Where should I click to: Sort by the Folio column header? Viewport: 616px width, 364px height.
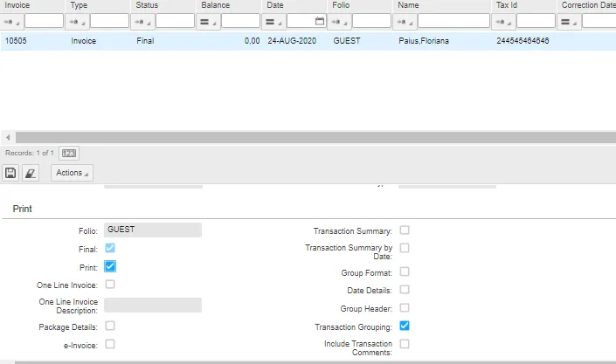341,5
